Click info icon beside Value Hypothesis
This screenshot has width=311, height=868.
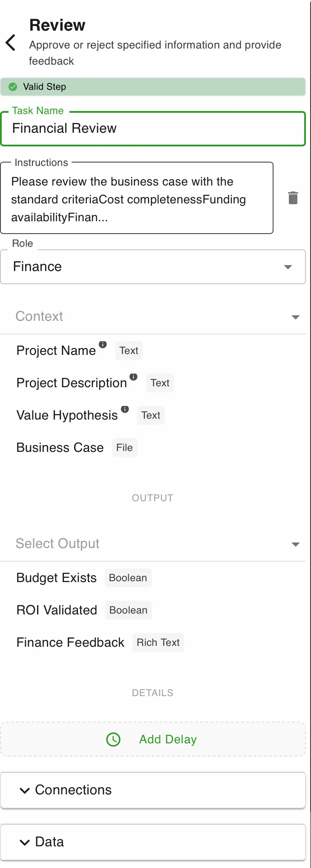[125, 409]
